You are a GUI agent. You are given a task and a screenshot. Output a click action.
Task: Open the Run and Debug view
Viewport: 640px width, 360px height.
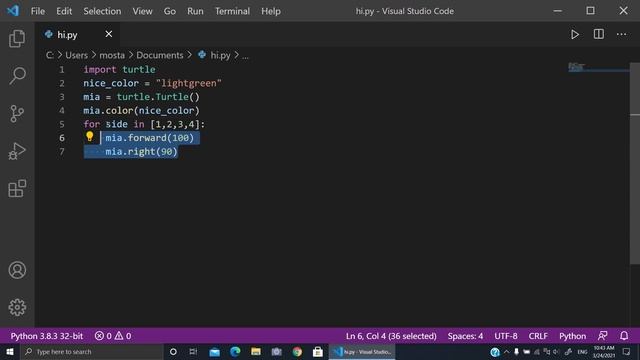17,151
